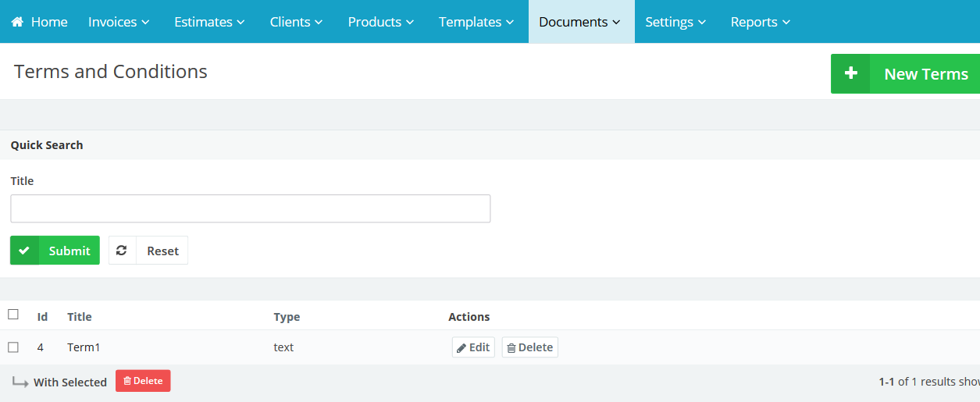Expand the Clients dropdown
980x402 pixels.
click(296, 22)
